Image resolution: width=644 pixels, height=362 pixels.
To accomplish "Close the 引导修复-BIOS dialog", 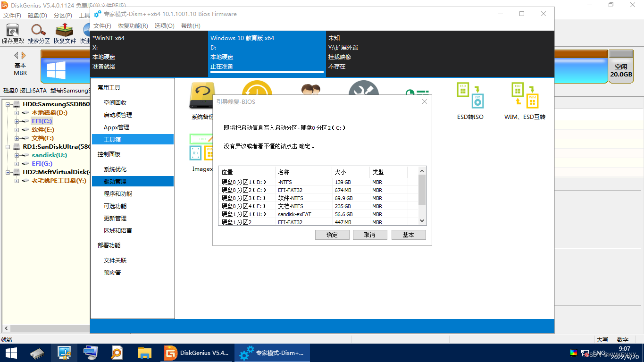I will (x=424, y=101).
